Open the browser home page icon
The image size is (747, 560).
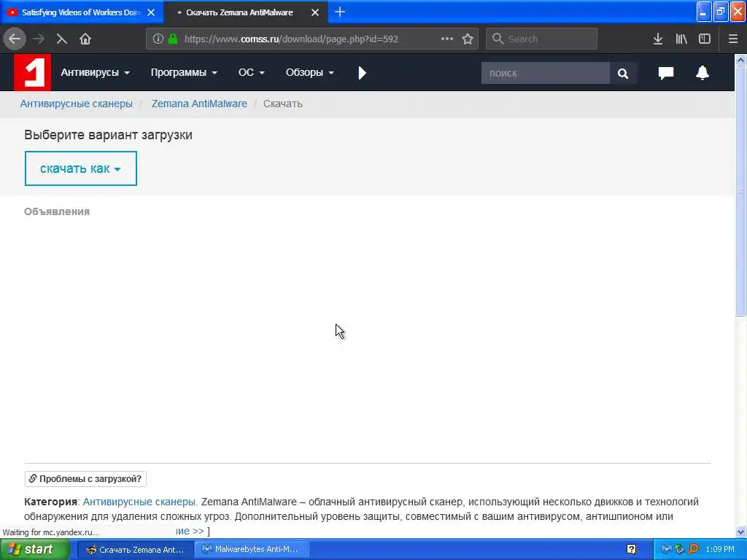point(85,39)
